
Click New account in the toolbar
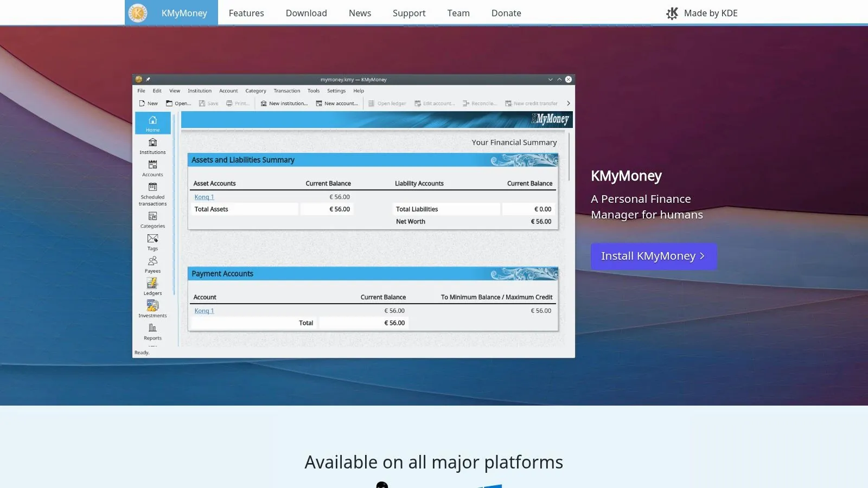[337, 104]
